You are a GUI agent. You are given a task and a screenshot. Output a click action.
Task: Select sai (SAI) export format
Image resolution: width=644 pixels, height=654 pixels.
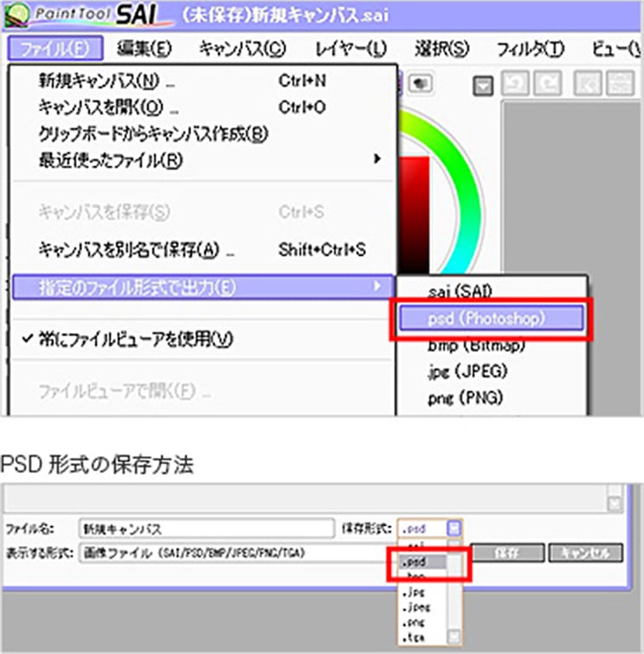(492, 291)
